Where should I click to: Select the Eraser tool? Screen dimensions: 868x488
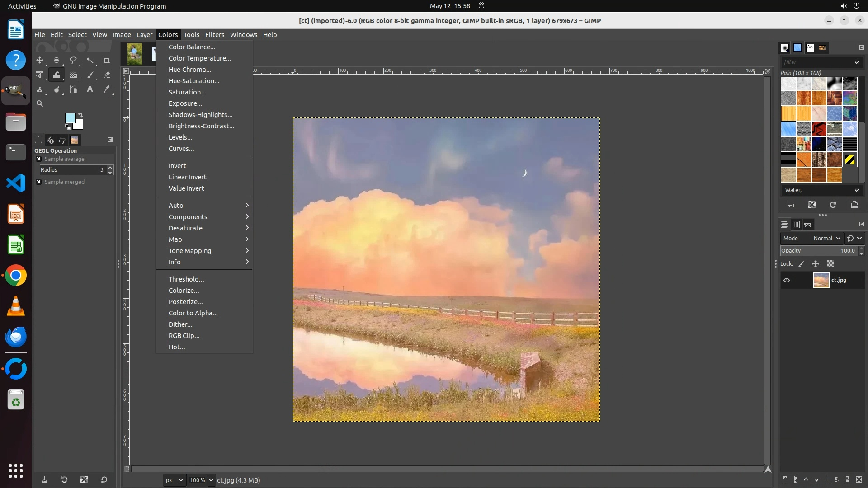[x=107, y=75]
